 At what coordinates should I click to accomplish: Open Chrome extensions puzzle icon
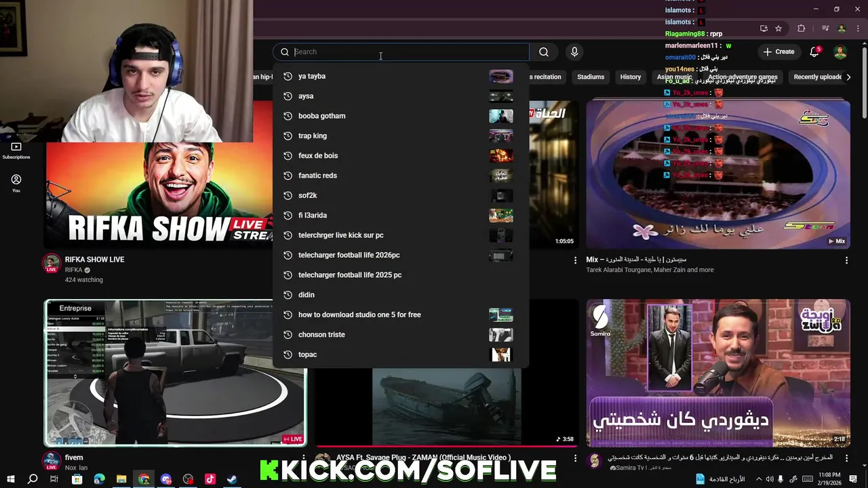[x=802, y=28]
